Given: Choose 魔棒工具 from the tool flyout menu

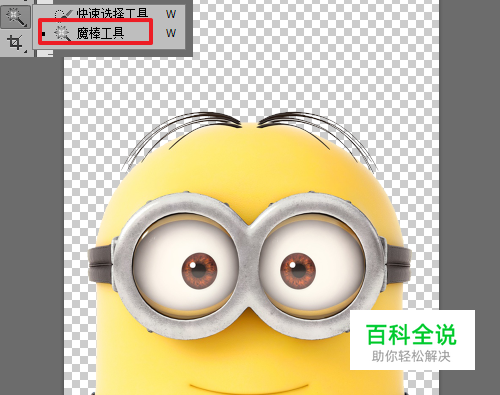Looking at the screenshot, I should coord(109,33).
